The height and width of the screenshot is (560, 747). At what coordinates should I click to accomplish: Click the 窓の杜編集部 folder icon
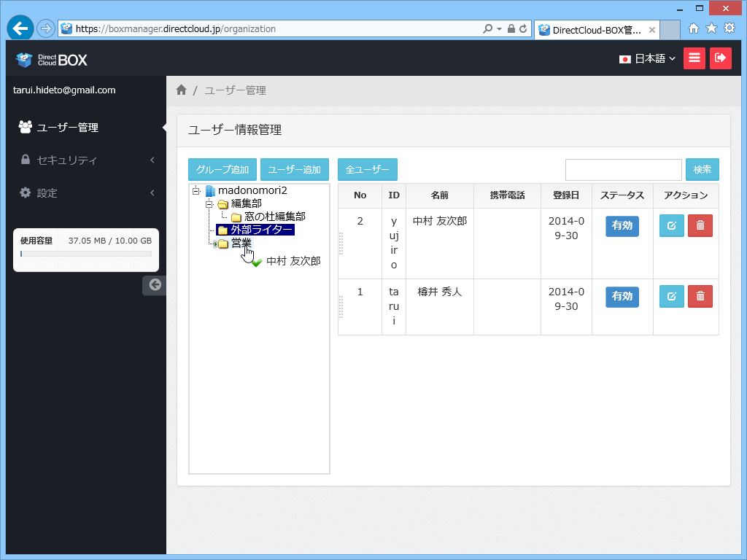[x=236, y=217]
